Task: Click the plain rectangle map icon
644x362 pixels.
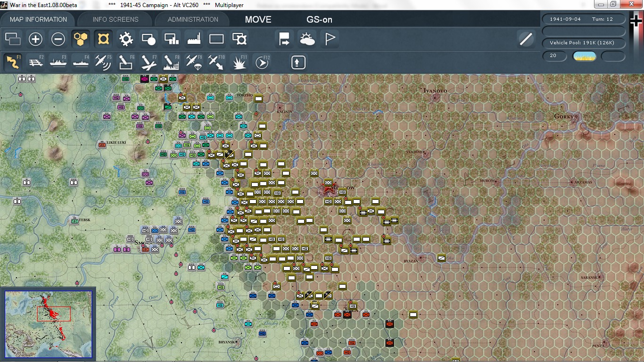Action: (x=216, y=39)
